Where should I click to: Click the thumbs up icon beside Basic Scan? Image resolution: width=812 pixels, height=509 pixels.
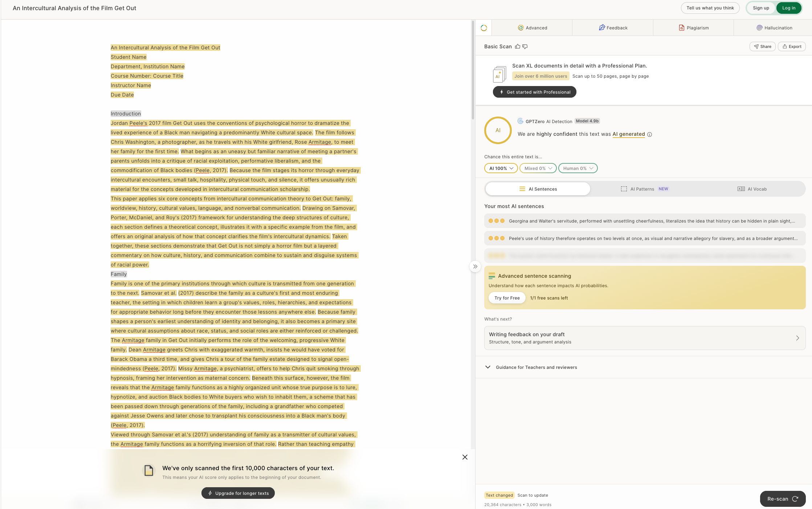[518, 46]
